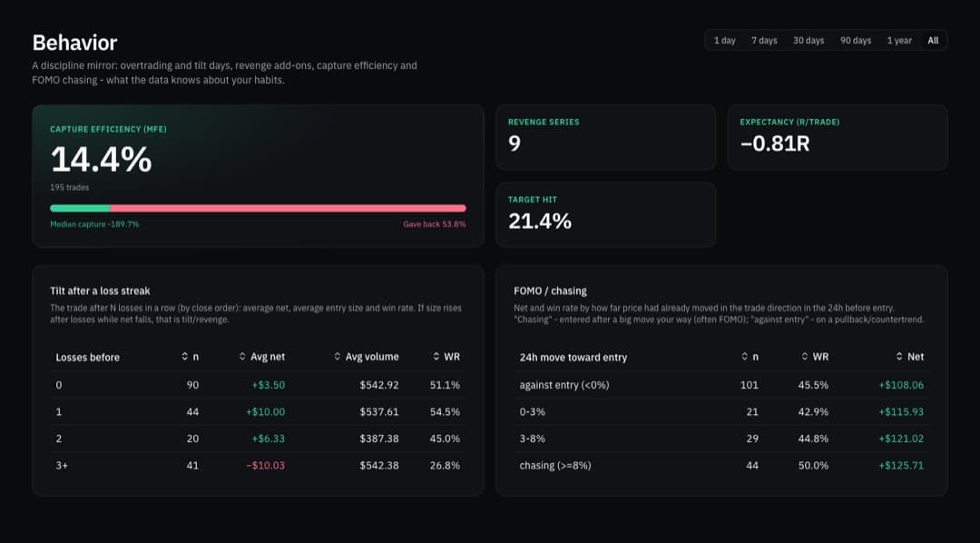Click the Gave back 53.8% label
980x543 pixels.
tap(435, 224)
